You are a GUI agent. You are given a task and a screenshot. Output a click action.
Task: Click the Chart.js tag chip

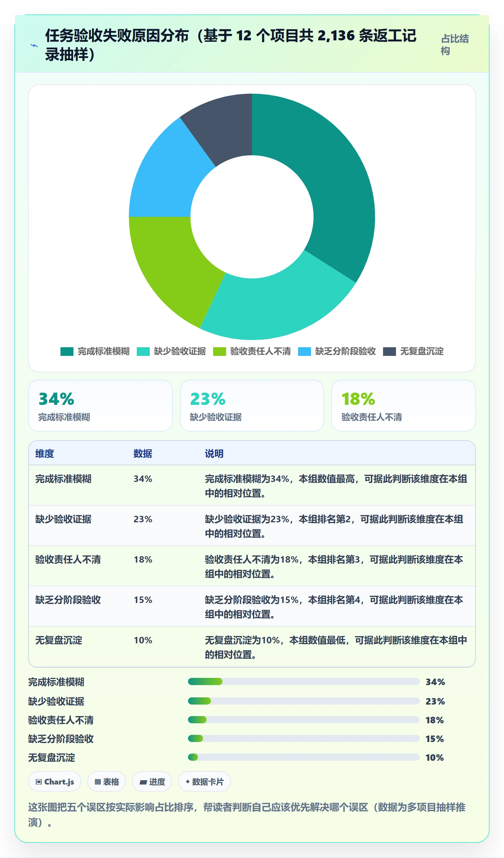click(55, 782)
